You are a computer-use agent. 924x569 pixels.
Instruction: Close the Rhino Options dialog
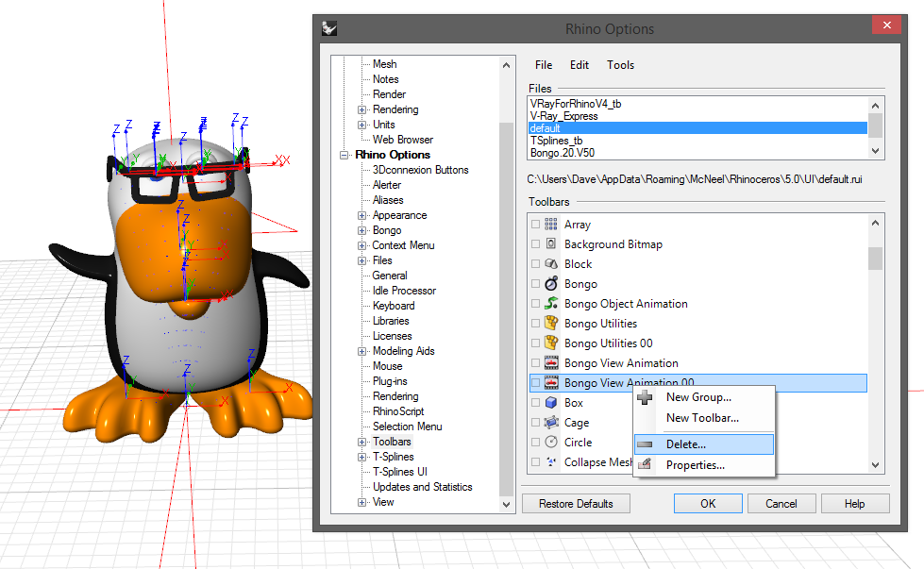(x=887, y=25)
